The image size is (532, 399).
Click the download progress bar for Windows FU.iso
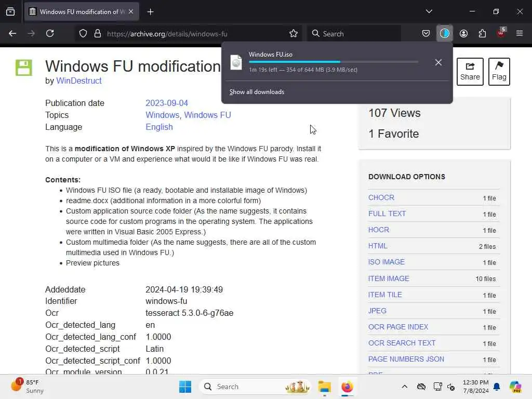click(x=333, y=62)
